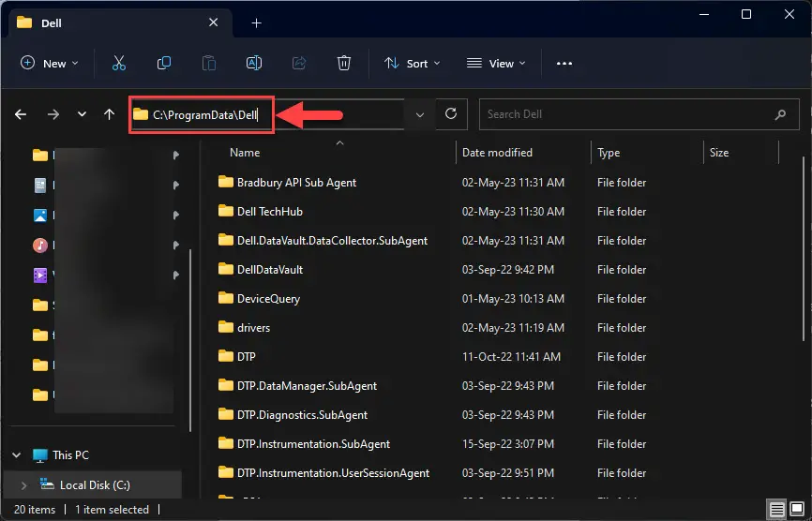Click the Cut scissors icon
This screenshot has width=812, height=521.
coord(118,63)
